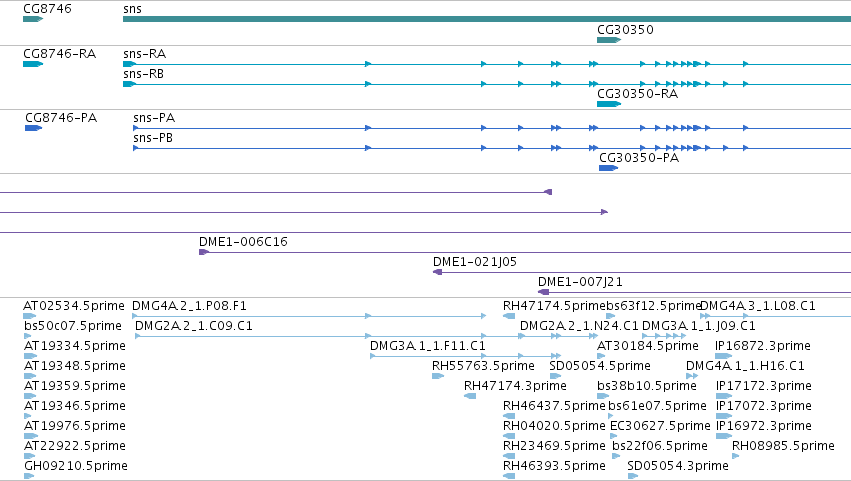Image resolution: width=851 pixels, height=481 pixels.
Task: Click the sns-RB transcript label
Action: tap(143, 74)
